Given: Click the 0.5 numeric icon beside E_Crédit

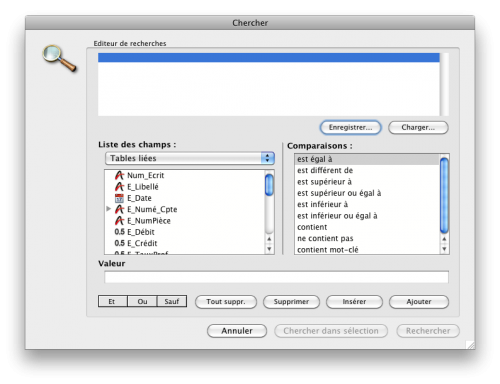Looking at the screenshot, I should click(119, 243).
